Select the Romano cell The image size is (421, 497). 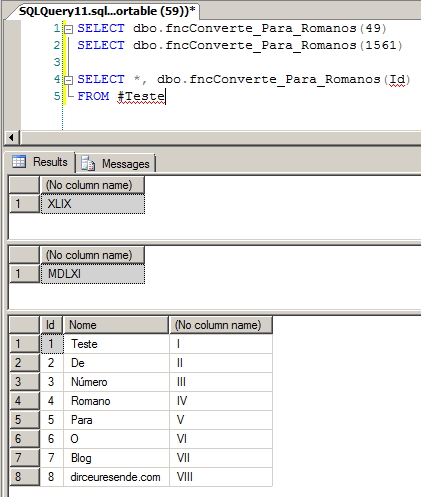[116, 401]
